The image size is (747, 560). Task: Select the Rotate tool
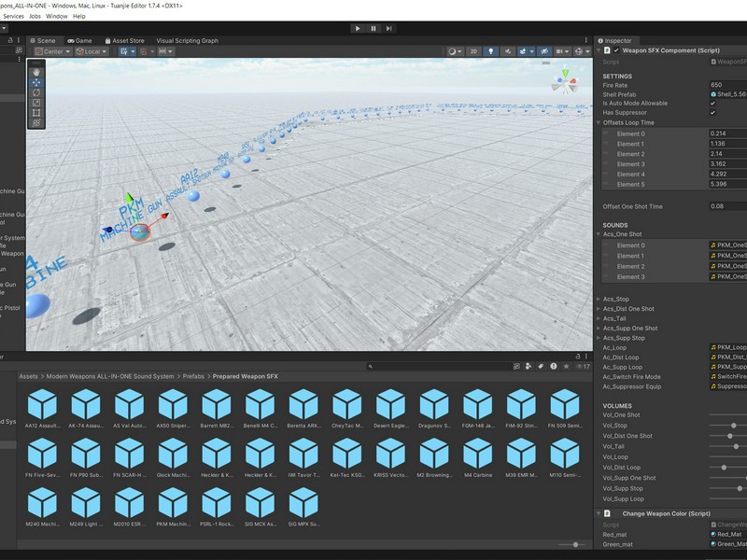pyautogui.click(x=36, y=92)
